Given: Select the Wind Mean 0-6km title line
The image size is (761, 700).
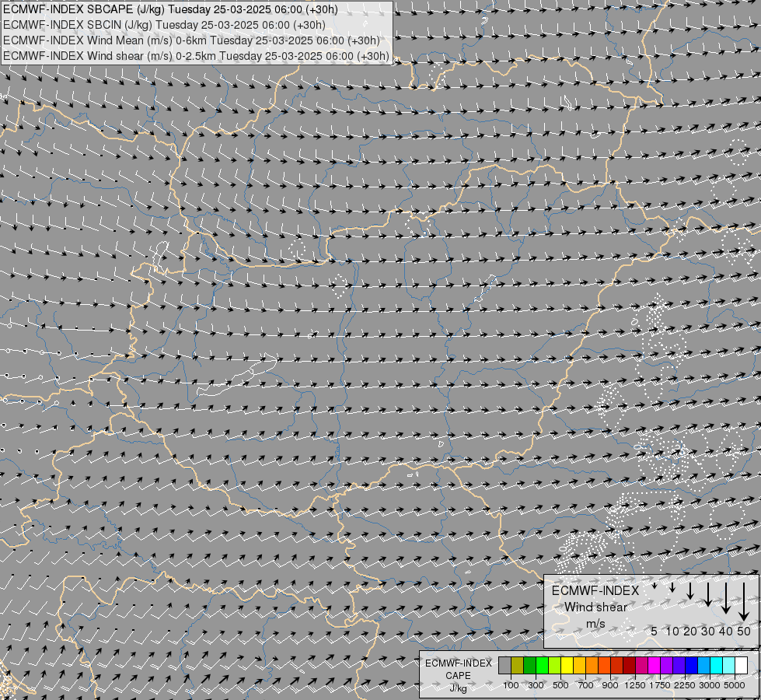Looking at the screenshot, I should click(x=191, y=40).
